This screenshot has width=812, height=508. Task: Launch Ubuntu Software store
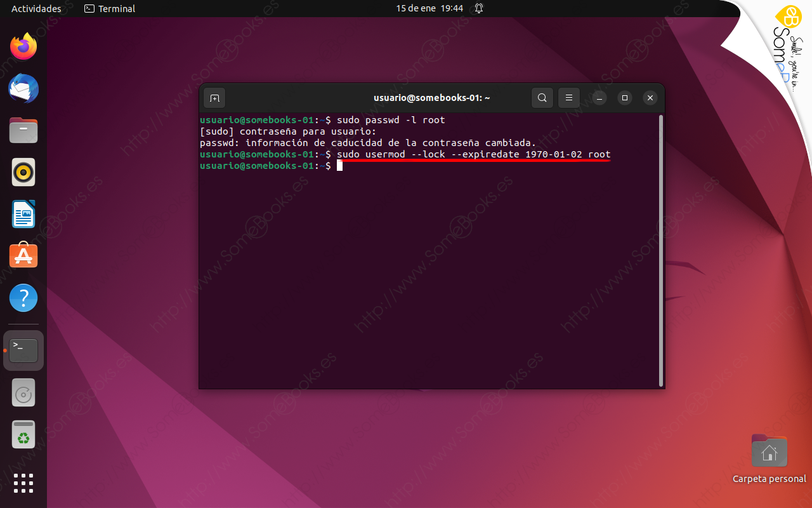[23, 255]
